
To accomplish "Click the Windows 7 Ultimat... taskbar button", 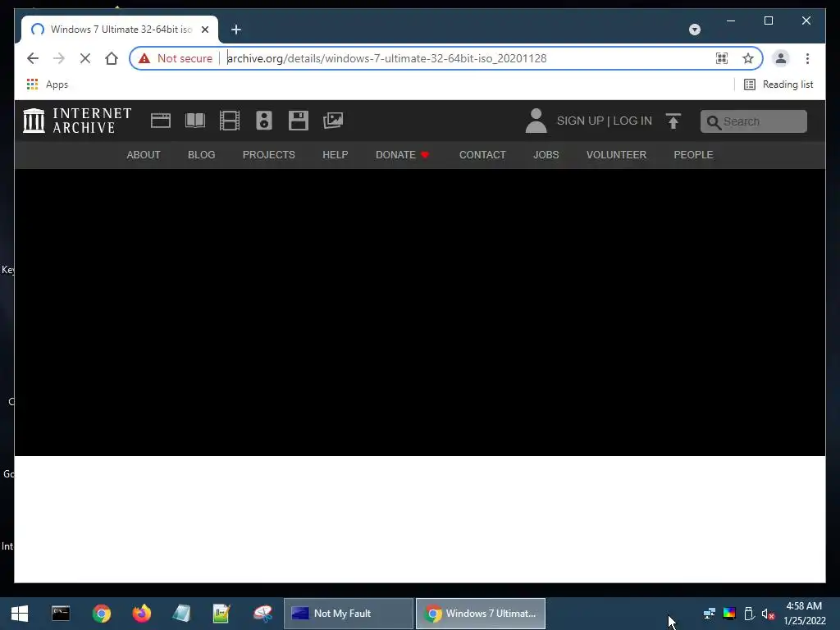I will click(481, 614).
